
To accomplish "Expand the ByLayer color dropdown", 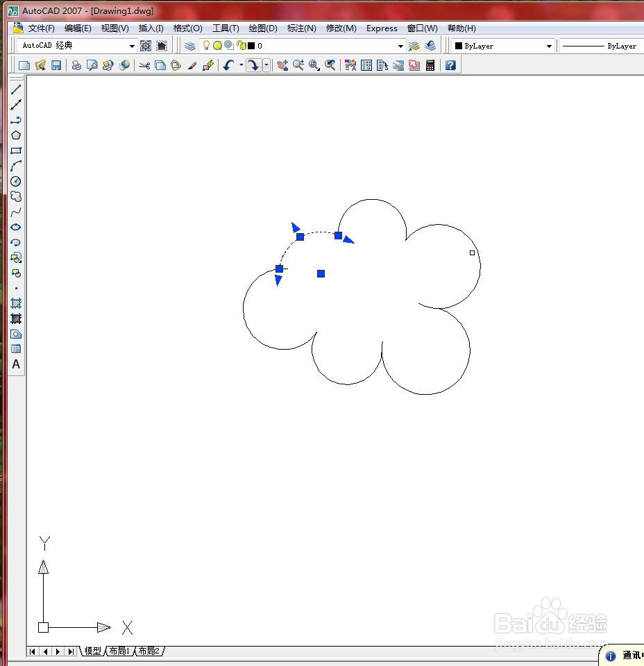I will point(549,46).
